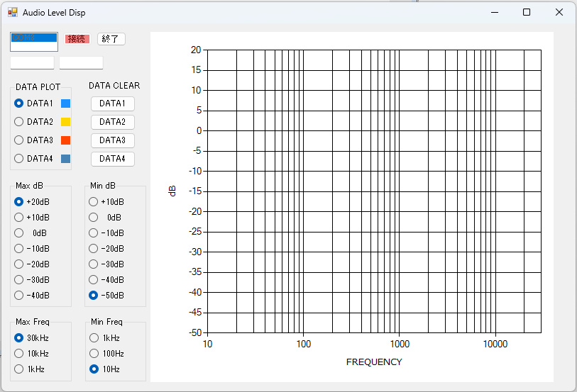Set Min dB to -30dB
This screenshot has width=577, height=392.
(94, 264)
